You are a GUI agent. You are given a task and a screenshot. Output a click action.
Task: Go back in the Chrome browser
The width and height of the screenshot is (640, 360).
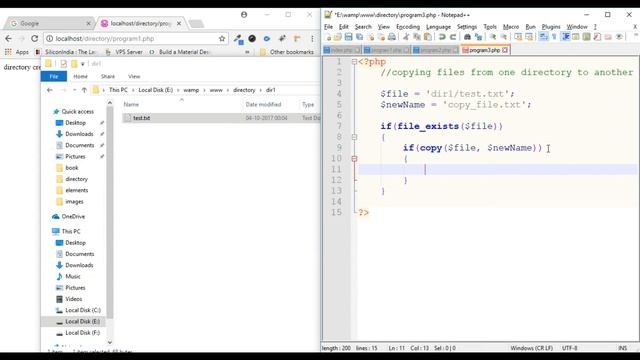(x=9, y=38)
